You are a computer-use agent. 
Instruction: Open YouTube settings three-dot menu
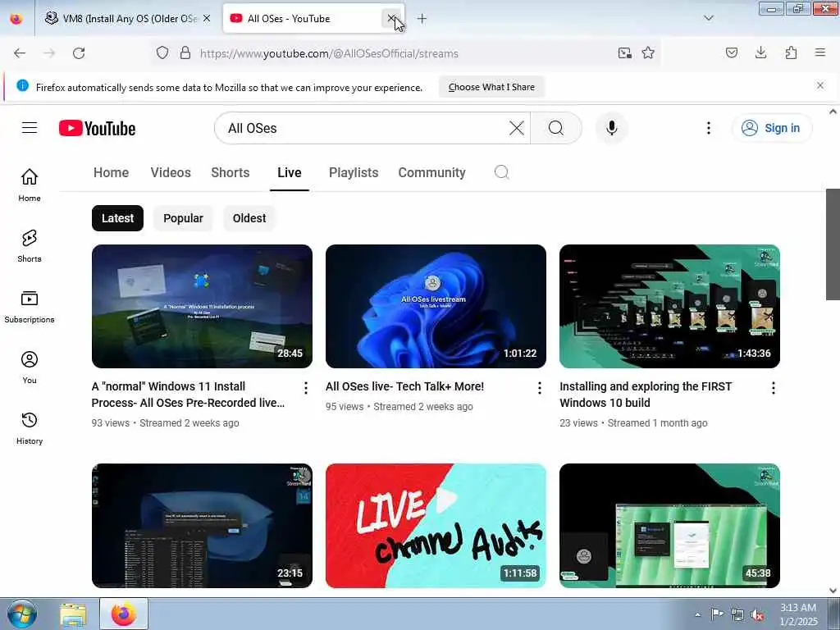click(x=708, y=128)
